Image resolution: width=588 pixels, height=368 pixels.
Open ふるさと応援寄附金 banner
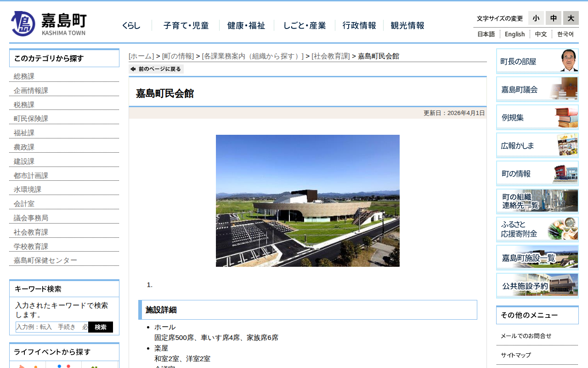click(x=537, y=230)
